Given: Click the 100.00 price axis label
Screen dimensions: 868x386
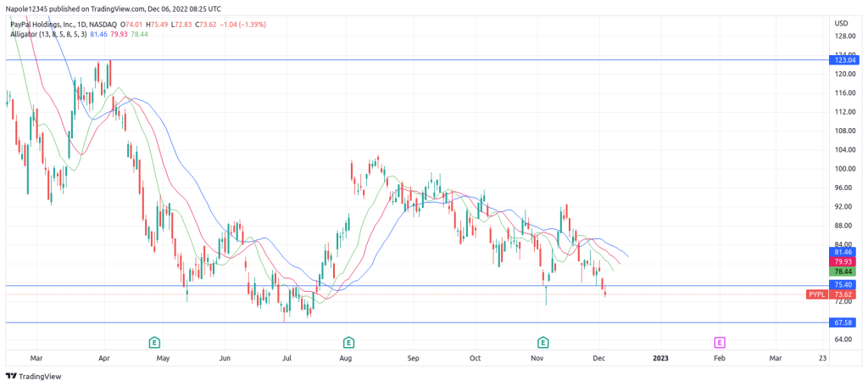Looking at the screenshot, I should tap(843, 168).
